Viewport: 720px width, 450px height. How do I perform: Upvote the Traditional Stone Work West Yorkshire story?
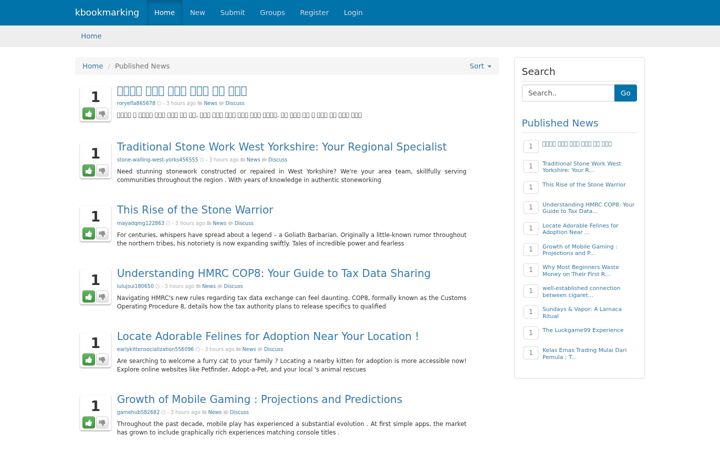pos(89,171)
